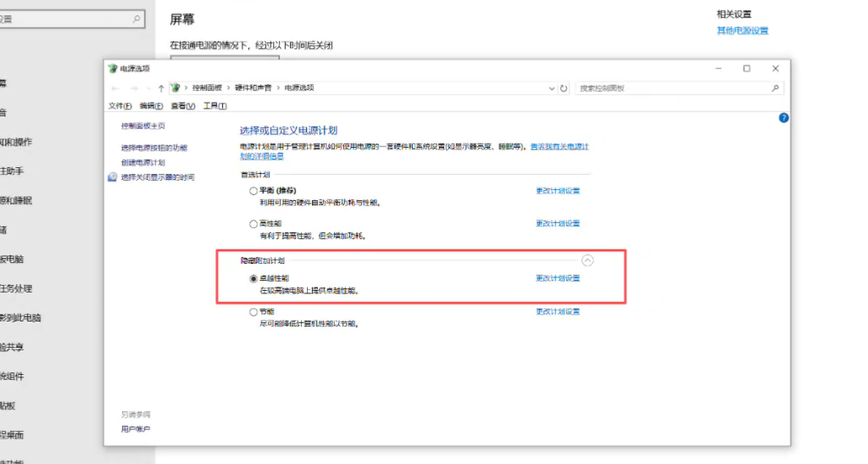Collapse the 隐藏附加计划 section chevron
Screen dimensions: 868x464
[587, 260]
